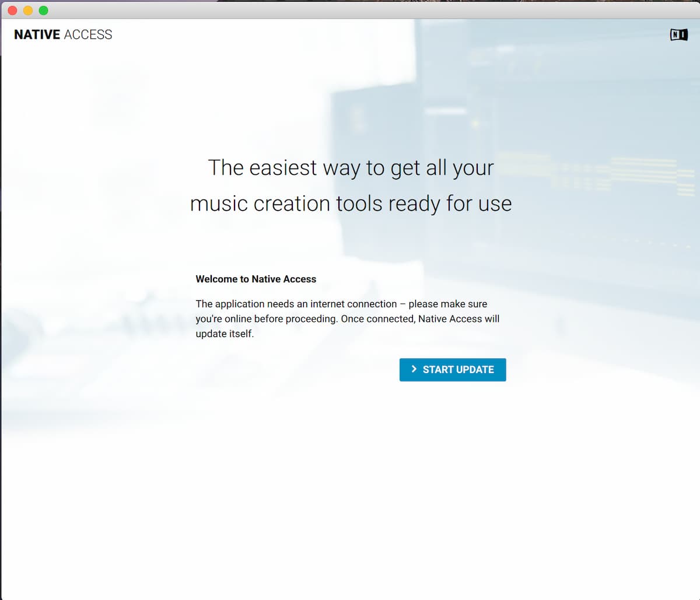Click the 'music creation tools ready for use' headline line
700x600 pixels.
pyautogui.click(x=351, y=203)
